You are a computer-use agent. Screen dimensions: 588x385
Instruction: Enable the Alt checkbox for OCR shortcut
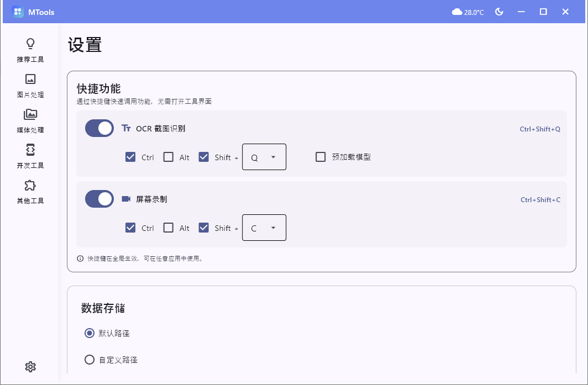167,157
